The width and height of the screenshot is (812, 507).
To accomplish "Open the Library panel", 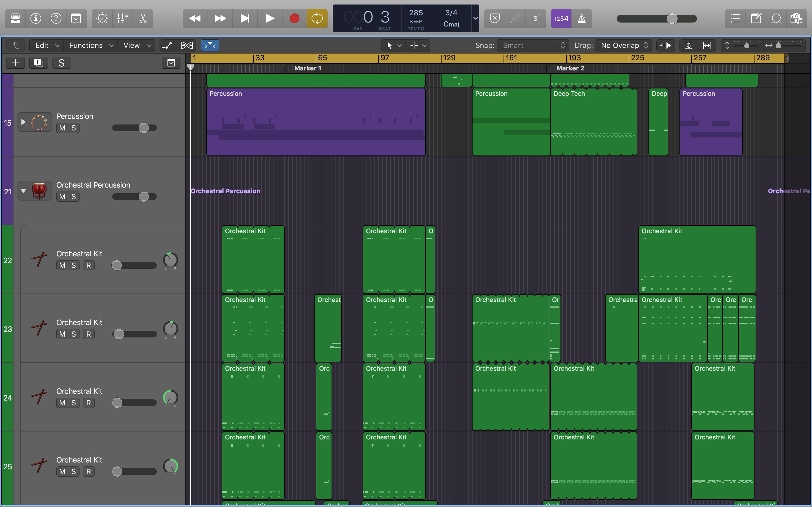I will 15,18.
